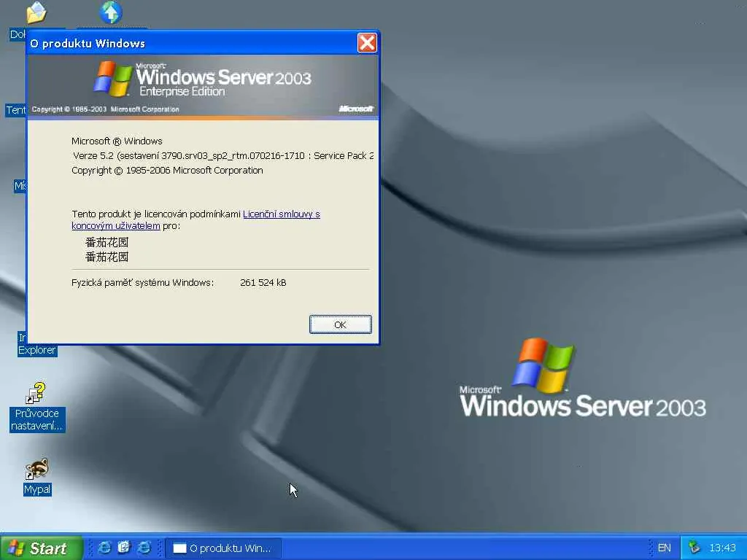Click the 261 524 kB memory value
Image resolution: width=747 pixels, height=560 pixels.
coord(263,283)
